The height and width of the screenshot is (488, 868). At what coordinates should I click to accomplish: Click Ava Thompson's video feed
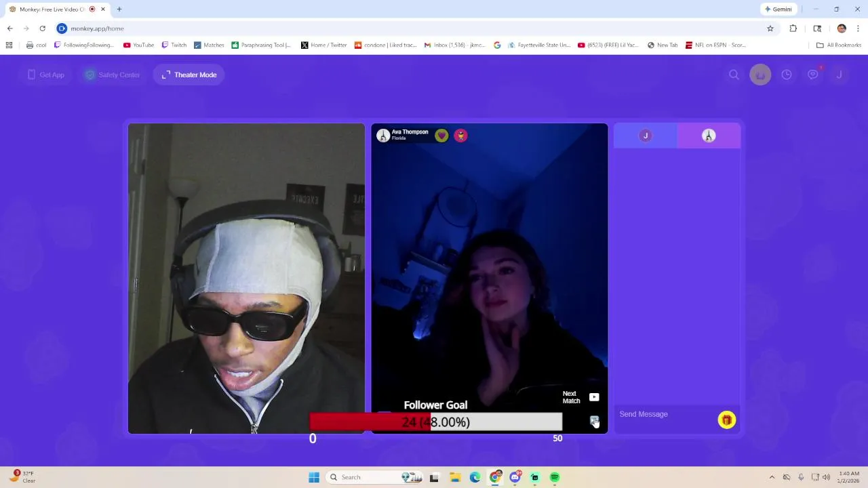(x=490, y=278)
